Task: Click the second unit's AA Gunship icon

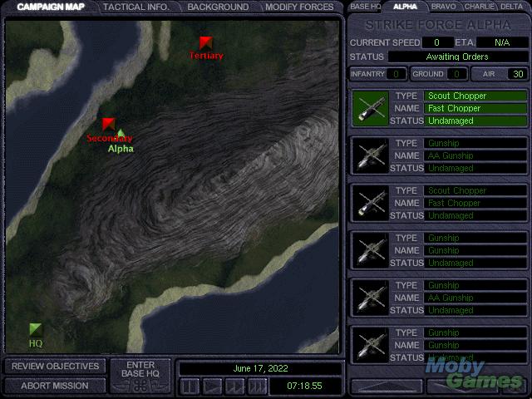Action: (370, 155)
